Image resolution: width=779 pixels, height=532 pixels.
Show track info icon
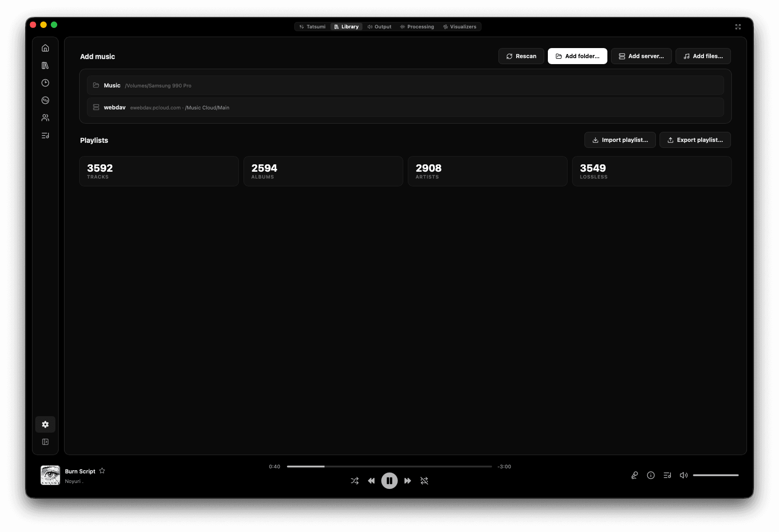pos(651,475)
